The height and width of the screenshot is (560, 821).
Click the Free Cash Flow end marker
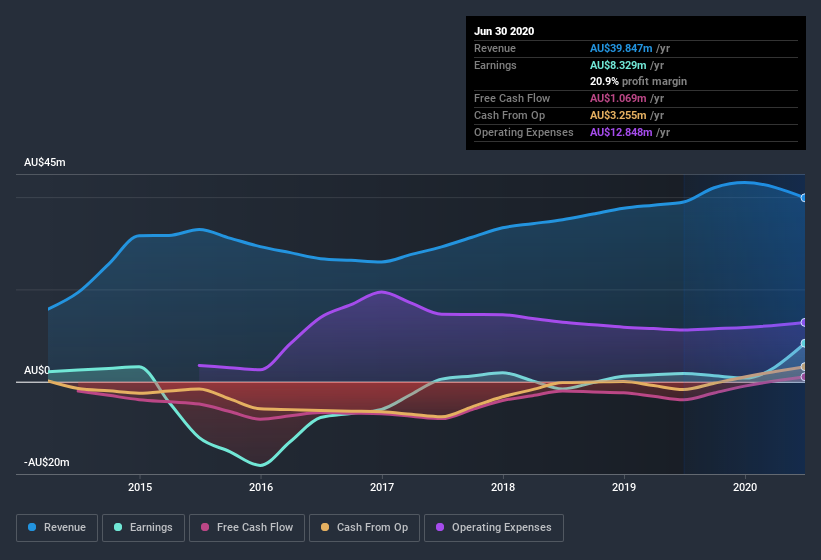[804, 376]
